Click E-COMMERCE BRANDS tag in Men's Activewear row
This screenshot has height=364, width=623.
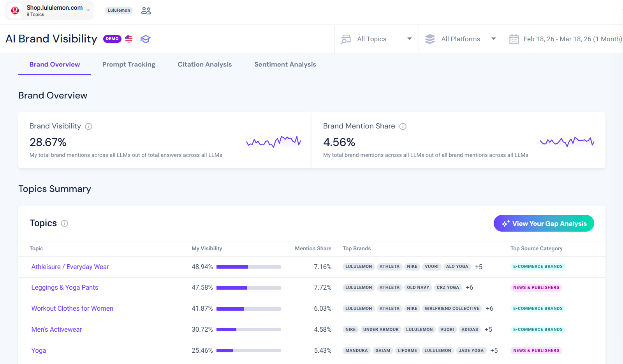tap(538, 330)
